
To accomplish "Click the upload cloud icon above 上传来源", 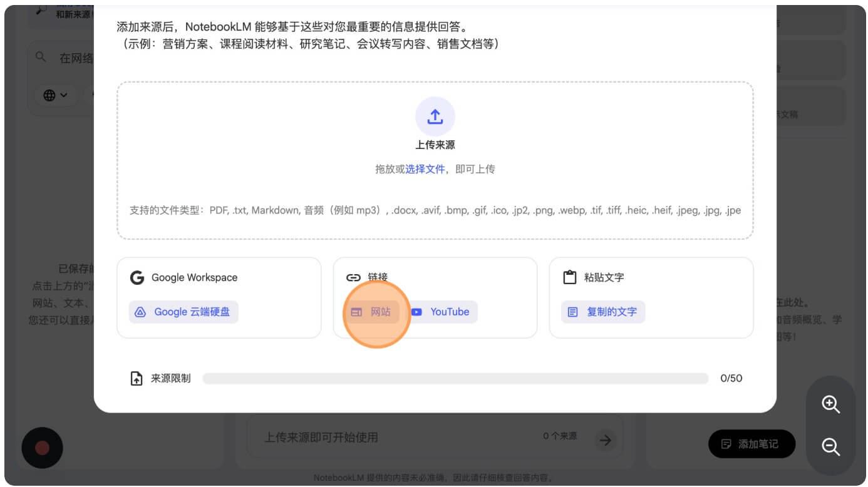I will (435, 116).
